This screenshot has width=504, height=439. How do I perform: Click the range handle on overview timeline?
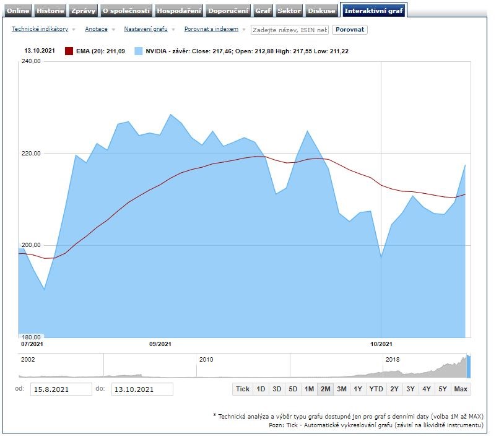[x=468, y=365]
